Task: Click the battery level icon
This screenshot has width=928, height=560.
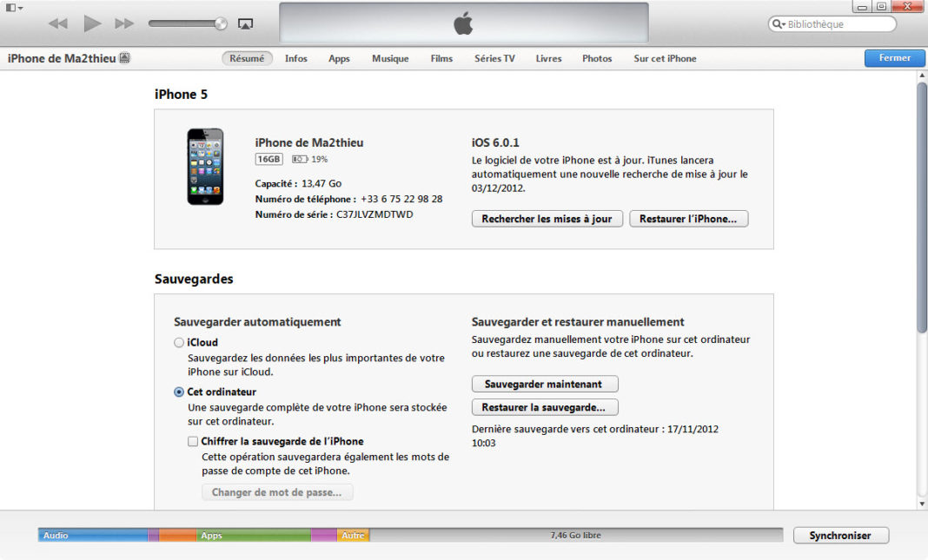Action: tap(300, 159)
